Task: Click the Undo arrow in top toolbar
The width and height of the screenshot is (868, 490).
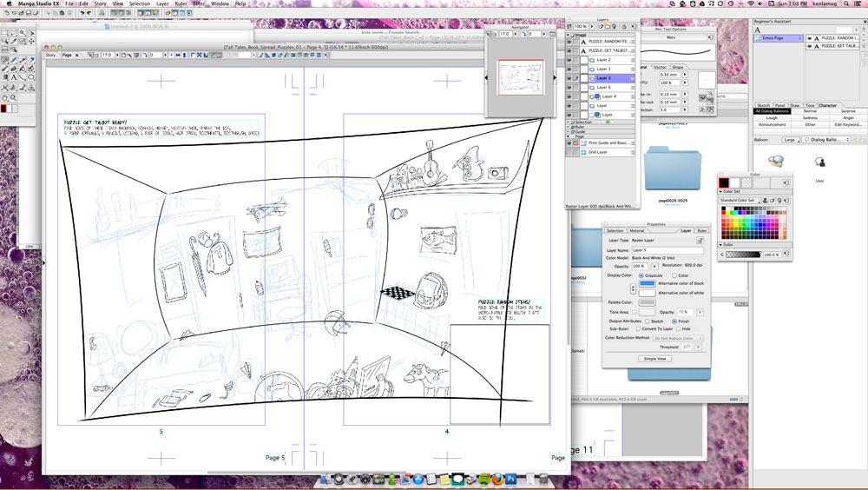Action: [82, 14]
